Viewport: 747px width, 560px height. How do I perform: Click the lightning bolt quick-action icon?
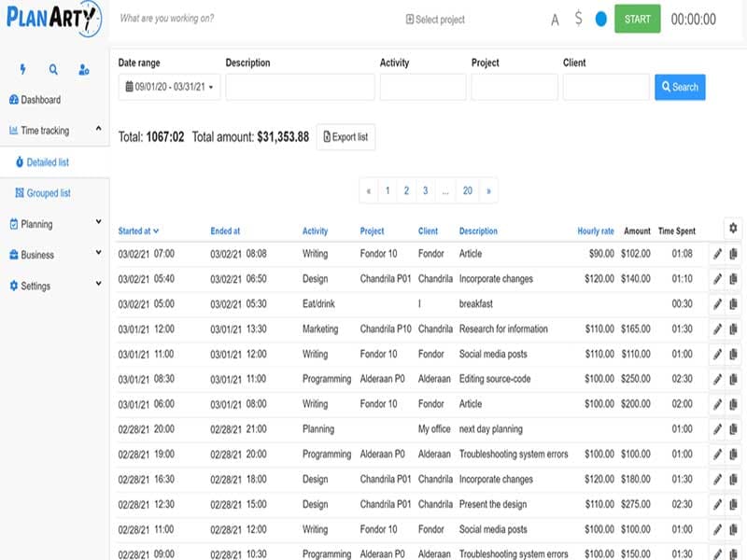pos(23,69)
